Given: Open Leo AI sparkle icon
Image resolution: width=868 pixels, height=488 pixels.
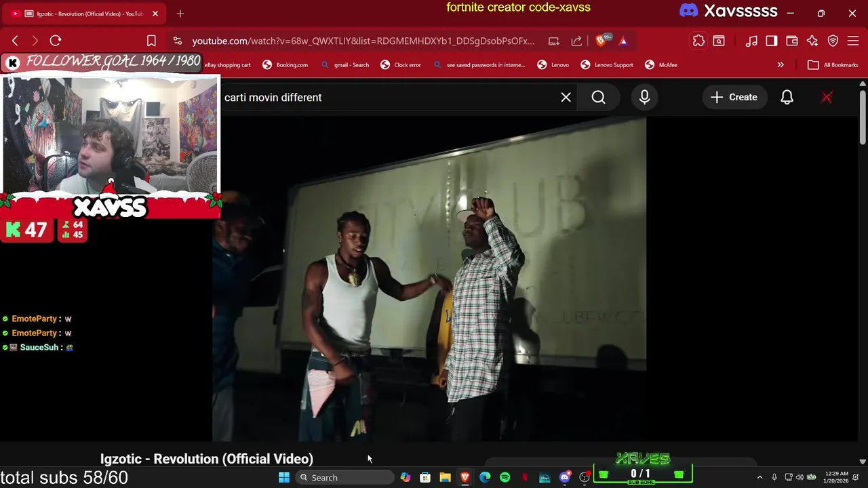Looking at the screenshot, I should coord(812,41).
